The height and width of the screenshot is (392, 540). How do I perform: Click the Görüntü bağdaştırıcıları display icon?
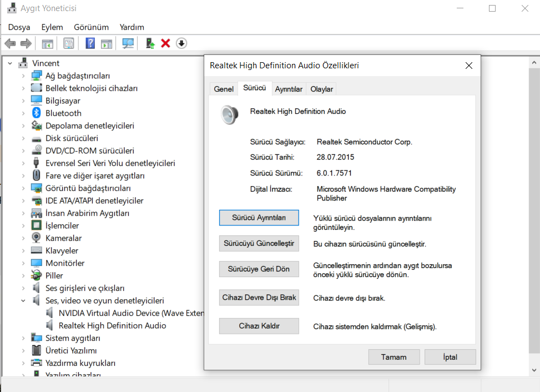[x=36, y=188]
